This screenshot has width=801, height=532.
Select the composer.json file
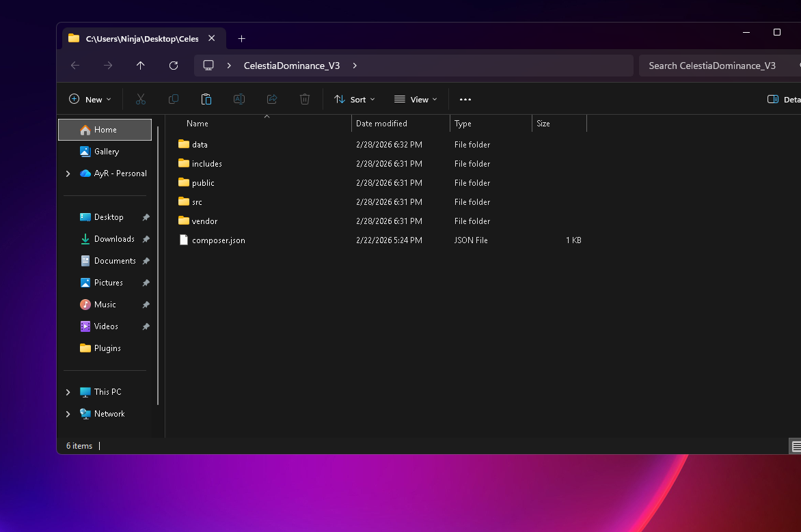tap(218, 240)
